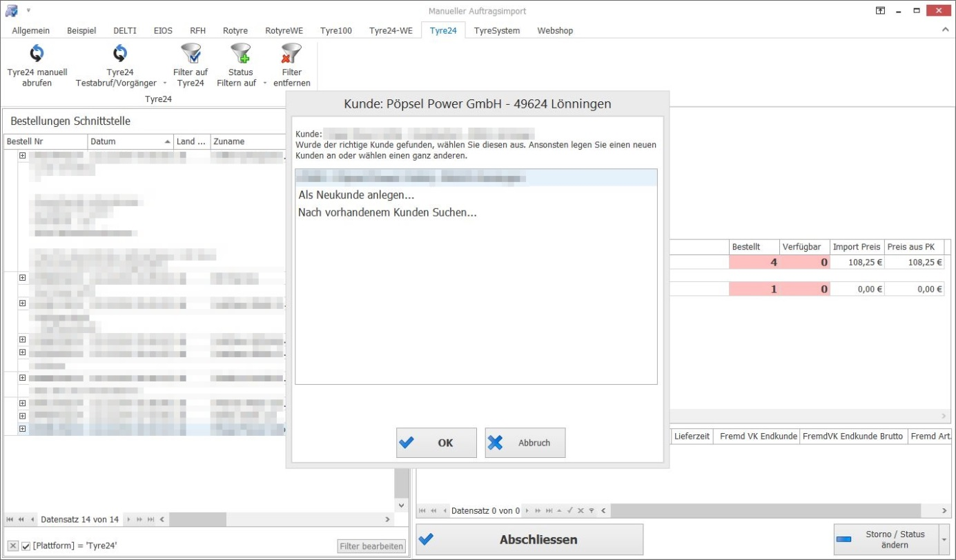Viewport: 956px width, 560px height.
Task: Click the Filter entfernen funnel icon
Action: coord(291,53)
